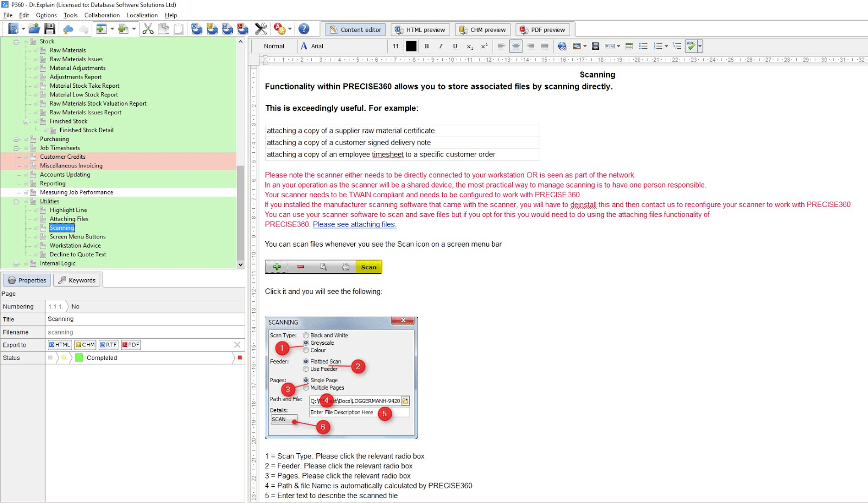Insert hyperlink globe icon
The image size is (868, 503).
pos(562,47)
